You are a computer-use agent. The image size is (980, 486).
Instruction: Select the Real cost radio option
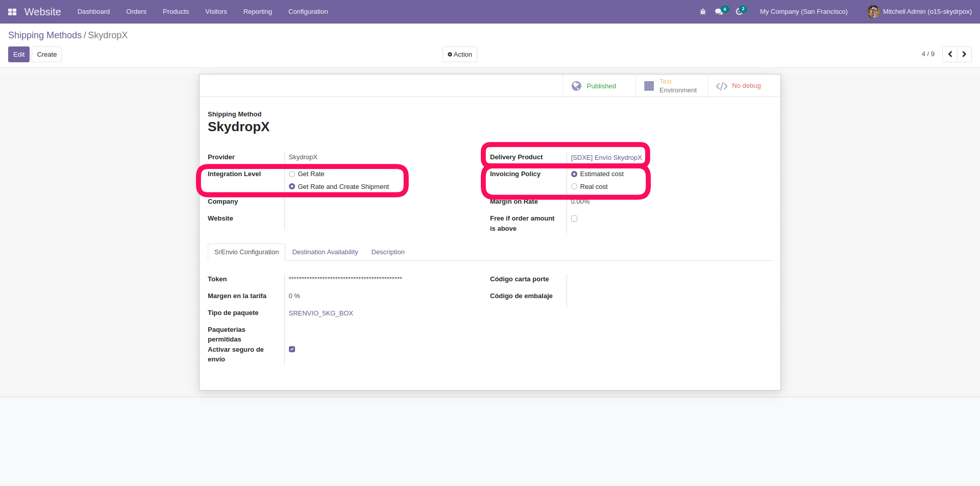[x=574, y=187]
